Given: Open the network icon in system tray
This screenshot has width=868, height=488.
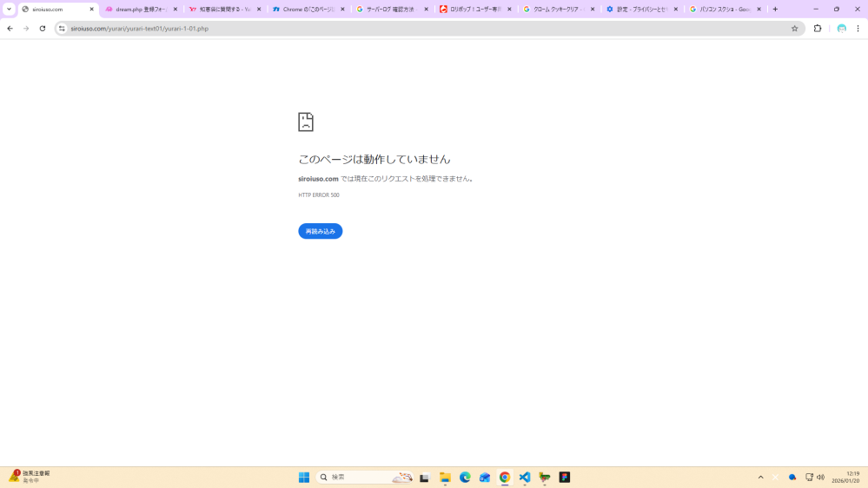Looking at the screenshot, I should click(x=809, y=478).
